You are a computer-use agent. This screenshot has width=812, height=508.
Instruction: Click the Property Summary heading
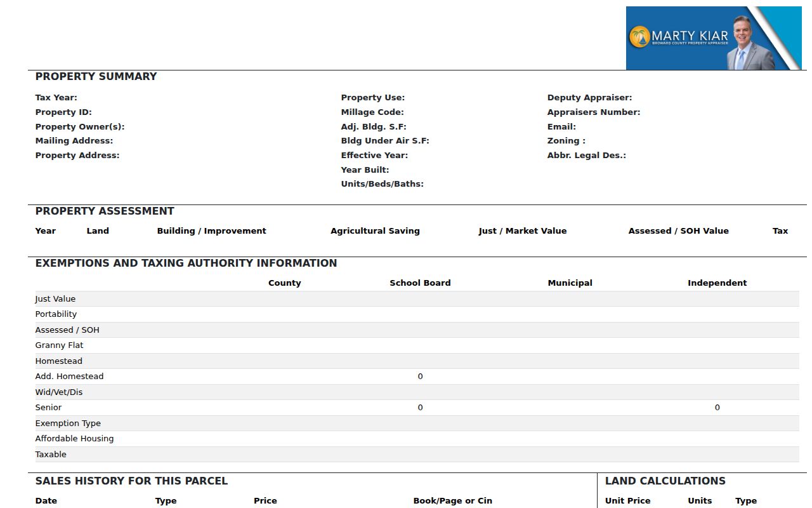96,77
